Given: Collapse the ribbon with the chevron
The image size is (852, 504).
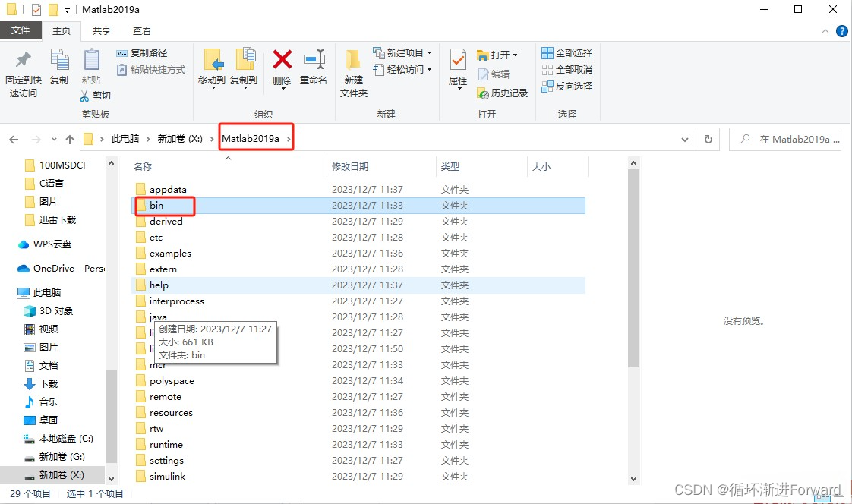Looking at the screenshot, I should click(x=825, y=32).
